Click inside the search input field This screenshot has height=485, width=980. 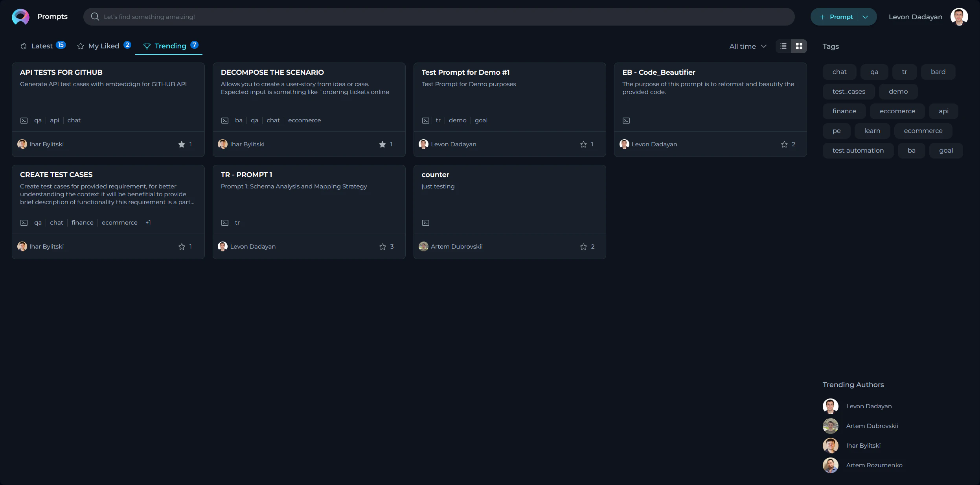[x=275, y=17]
